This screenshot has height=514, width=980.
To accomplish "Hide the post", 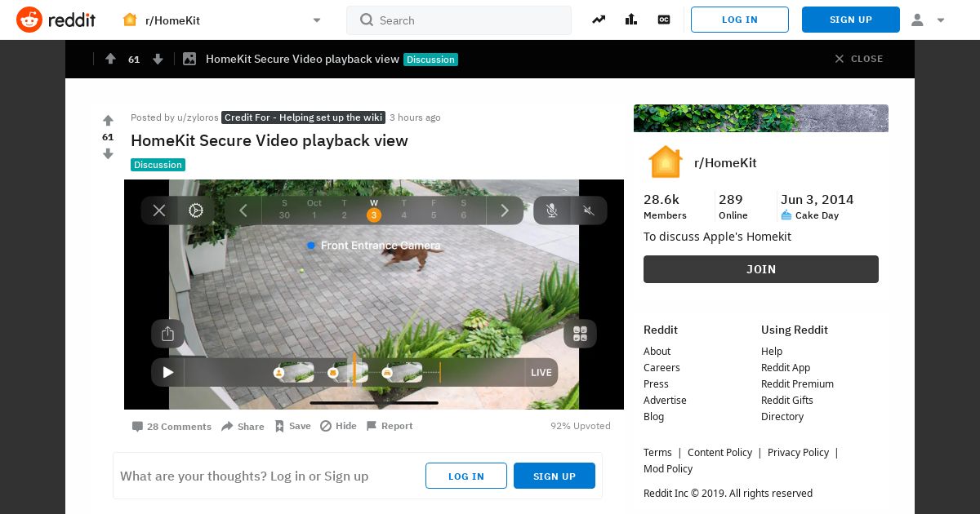I will click(338, 426).
